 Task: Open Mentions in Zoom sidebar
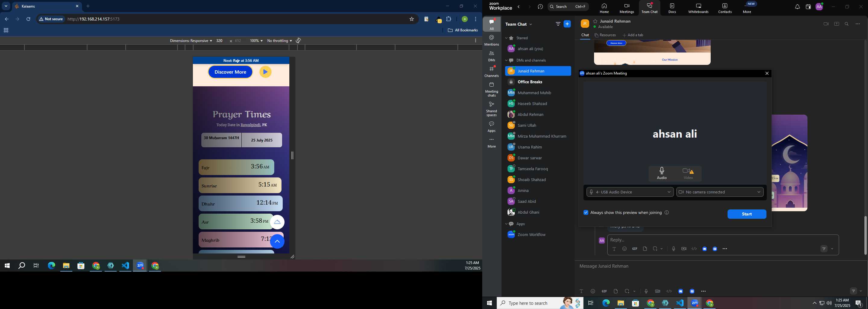pos(492,40)
